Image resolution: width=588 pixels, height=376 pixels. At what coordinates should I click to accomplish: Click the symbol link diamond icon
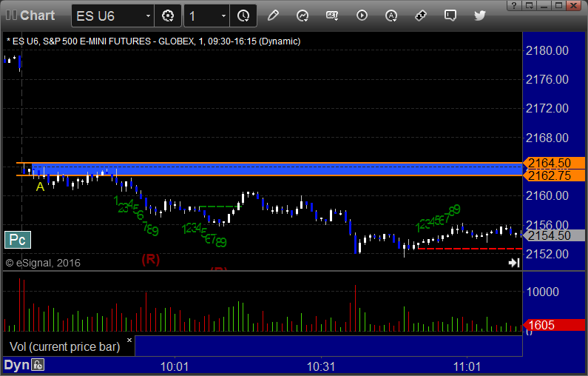coord(421,16)
